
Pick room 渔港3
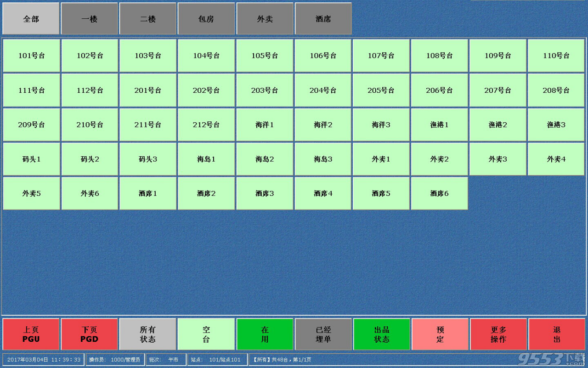click(556, 125)
